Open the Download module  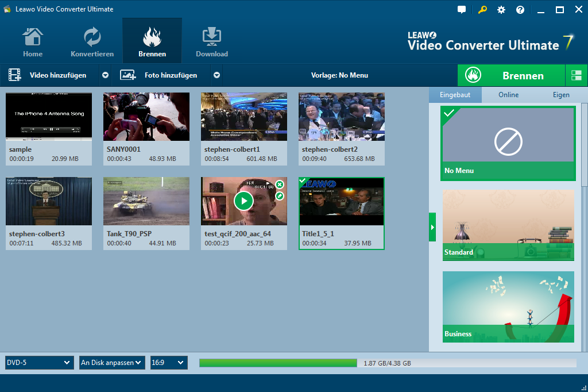(212, 41)
